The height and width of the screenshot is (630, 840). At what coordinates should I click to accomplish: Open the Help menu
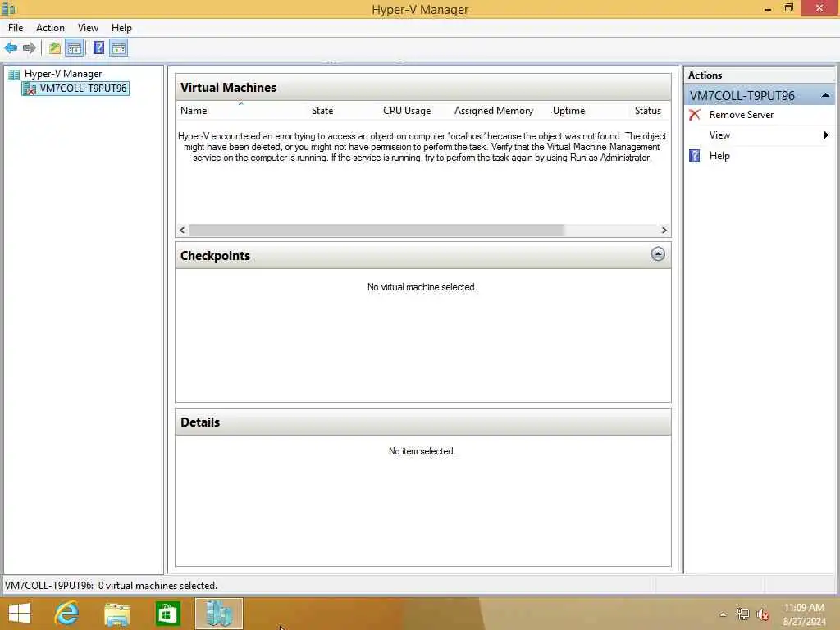click(121, 28)
